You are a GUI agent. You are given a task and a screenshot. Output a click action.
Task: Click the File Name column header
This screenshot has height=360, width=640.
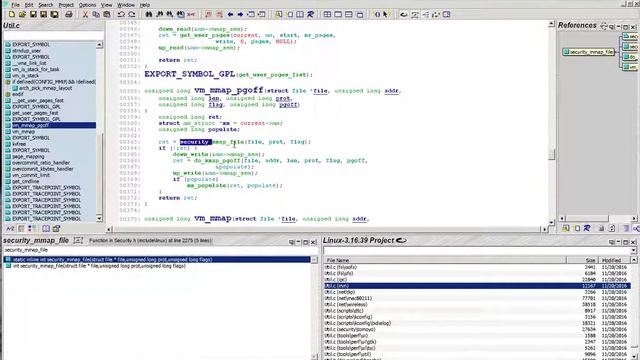pos(445,260)
